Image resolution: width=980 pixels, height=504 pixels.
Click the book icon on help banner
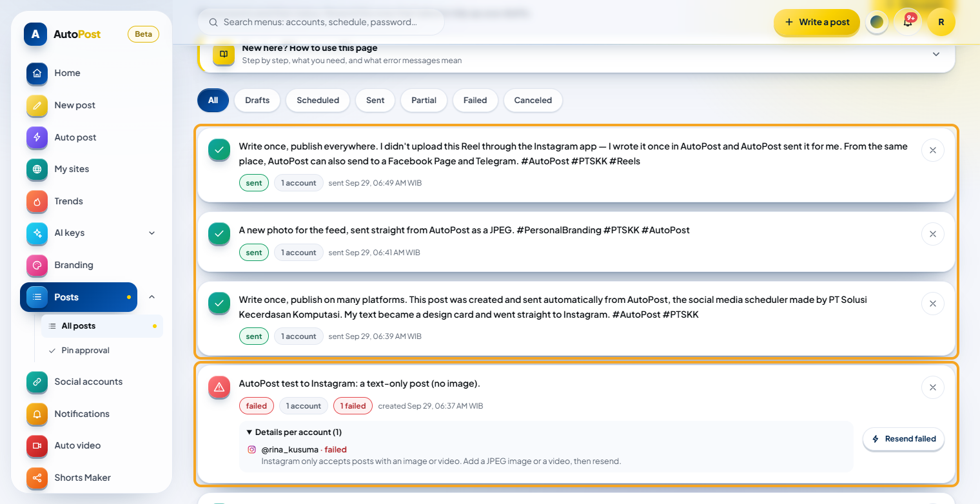point(224,54)
